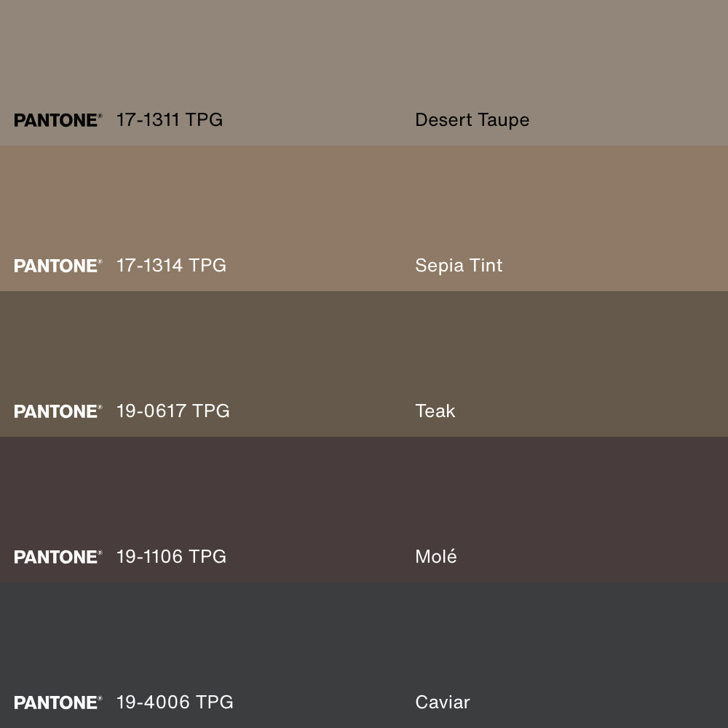
Task: Click the 19-1106 TPG code
Action: [171, 556]
